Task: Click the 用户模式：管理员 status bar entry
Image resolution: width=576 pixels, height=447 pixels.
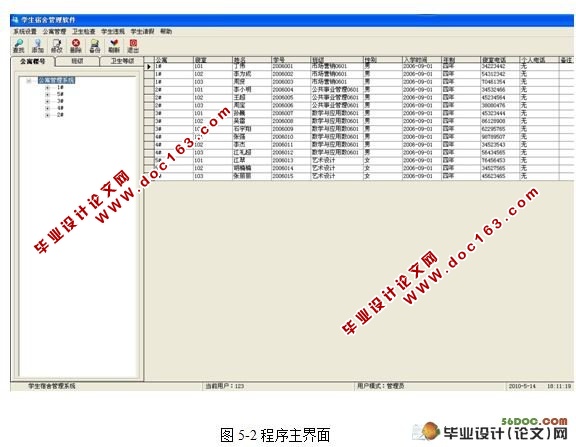Action: (x=381, y=386)
